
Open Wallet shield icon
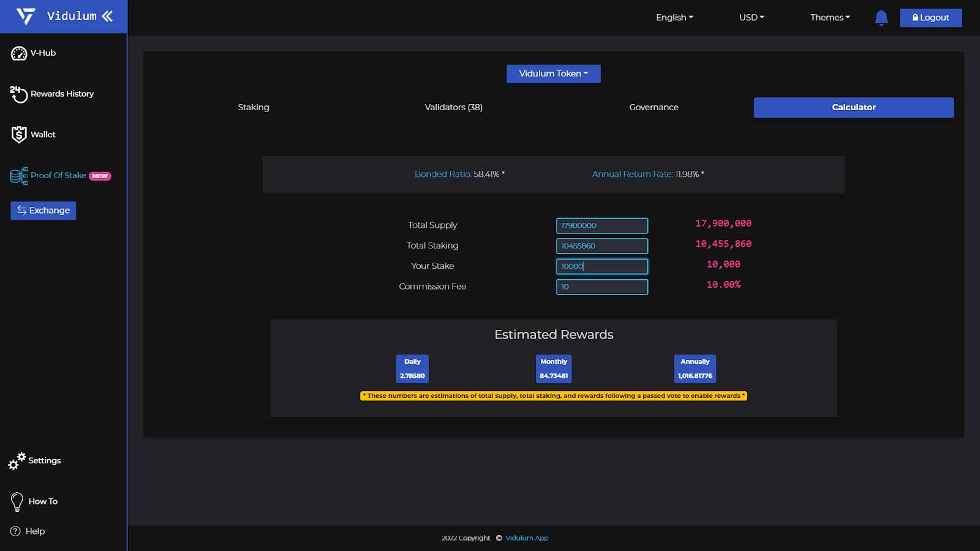(x=19, y=135)
